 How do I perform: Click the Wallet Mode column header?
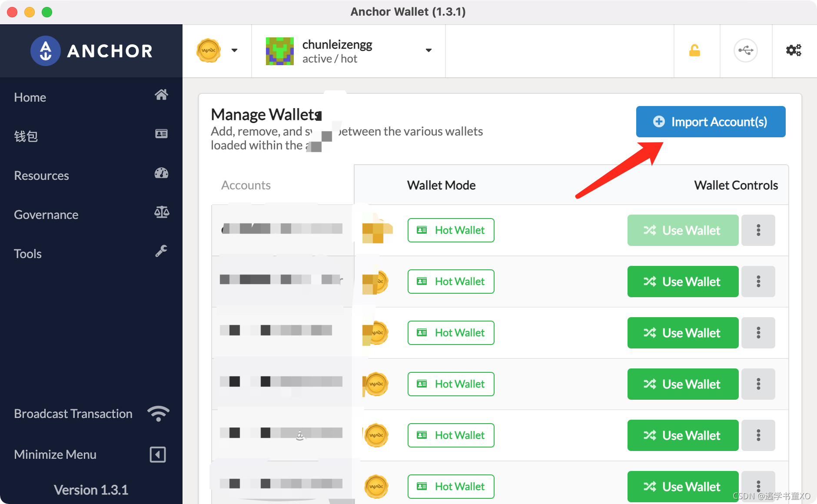(x=441, y=185)
